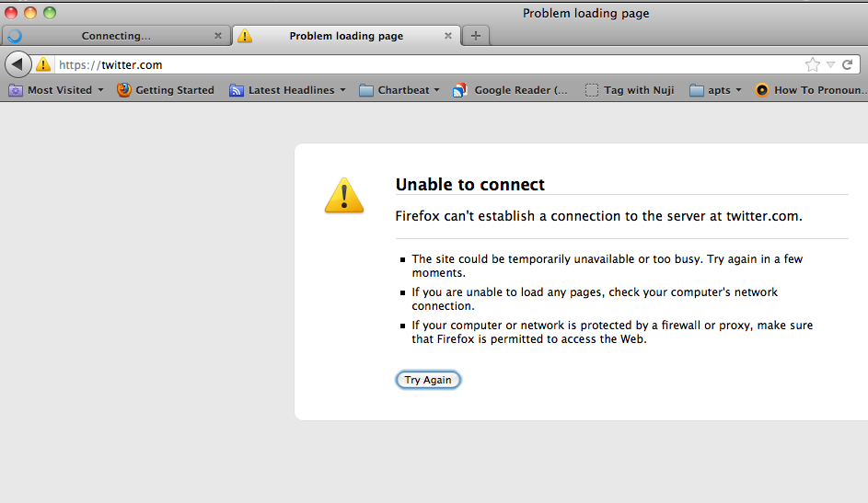
Task: Click the loading spinner on the Connecting tab
Action: coord(15,36)
